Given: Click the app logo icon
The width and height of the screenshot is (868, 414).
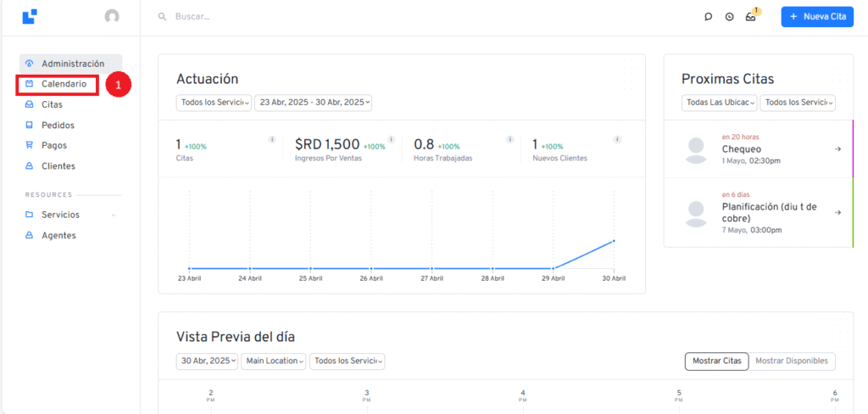Looking at the screenshot, I should coord(30,16).
